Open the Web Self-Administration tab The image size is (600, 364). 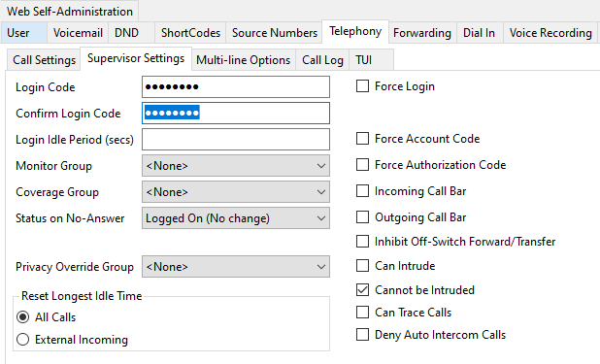(x=70, y=11)
